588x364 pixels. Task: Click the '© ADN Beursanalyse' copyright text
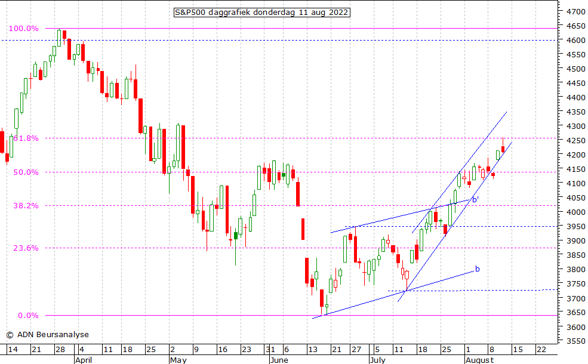(48, 335)
